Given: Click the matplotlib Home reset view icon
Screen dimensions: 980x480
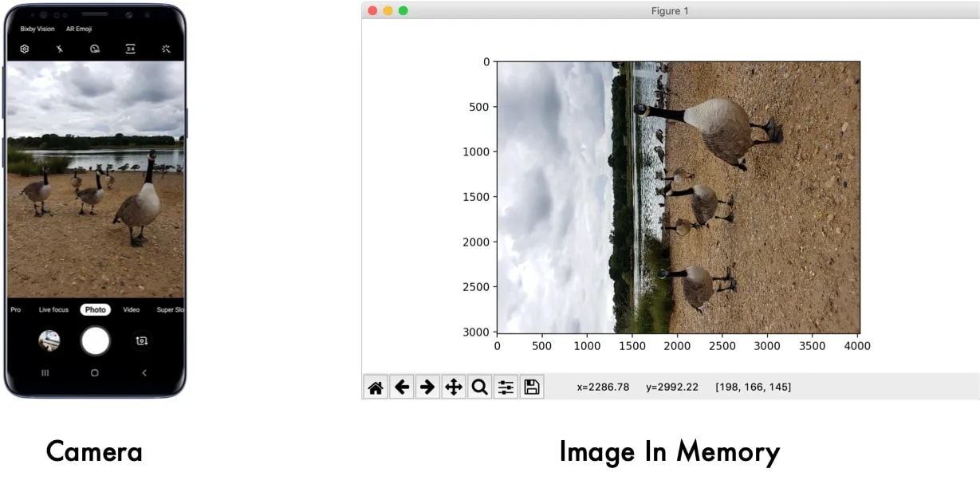Looking at the screenshot, I should (376, 388).
